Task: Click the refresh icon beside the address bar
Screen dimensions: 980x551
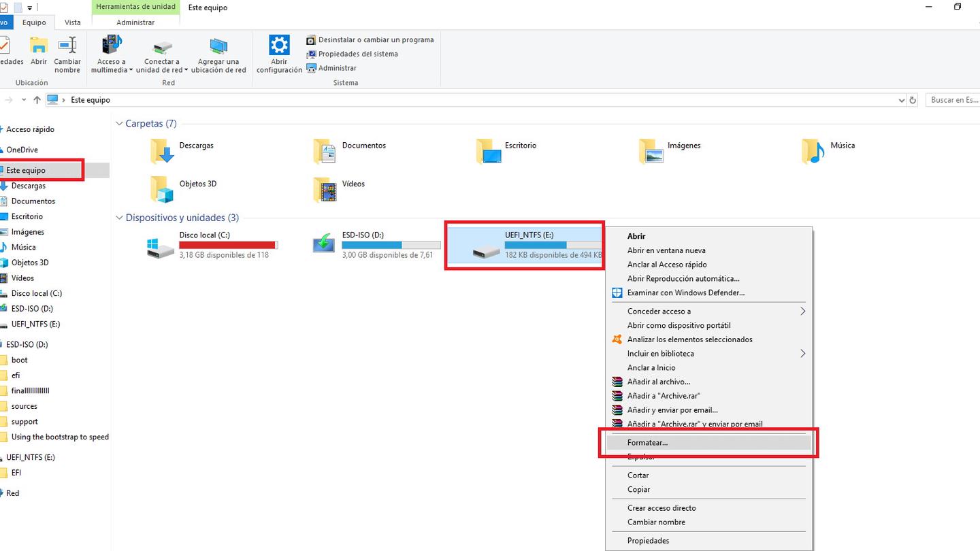Action: point(913,99)
